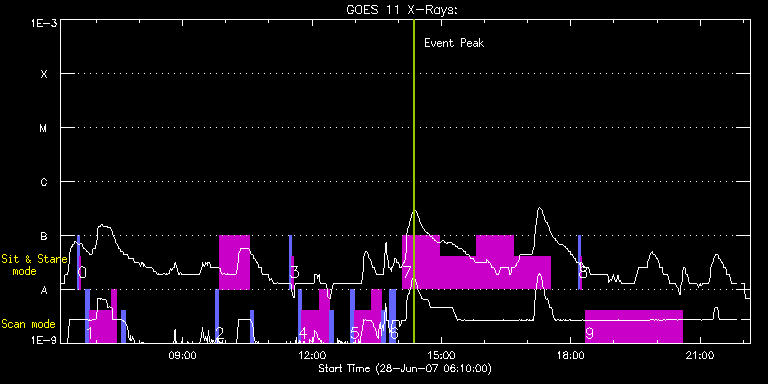Click the 12:00 time axis label
Screen dimensions: 768x384
[312, 355]
